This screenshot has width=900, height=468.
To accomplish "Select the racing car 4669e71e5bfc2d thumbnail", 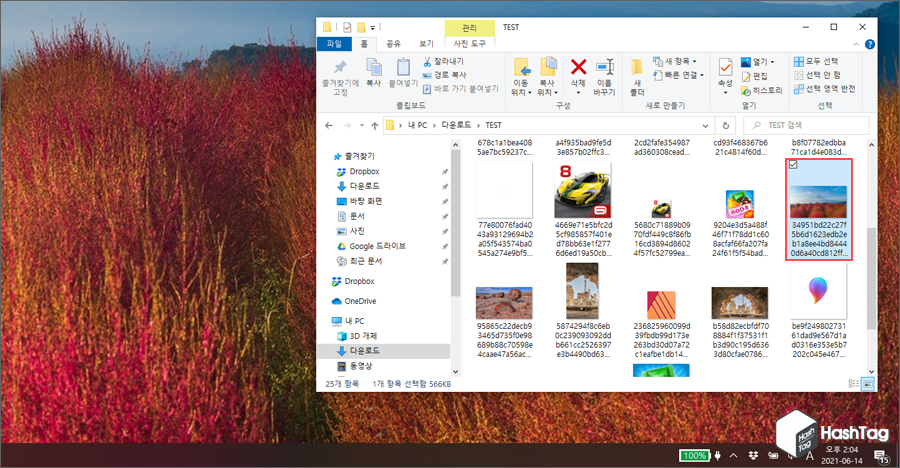I will (583, 191).
